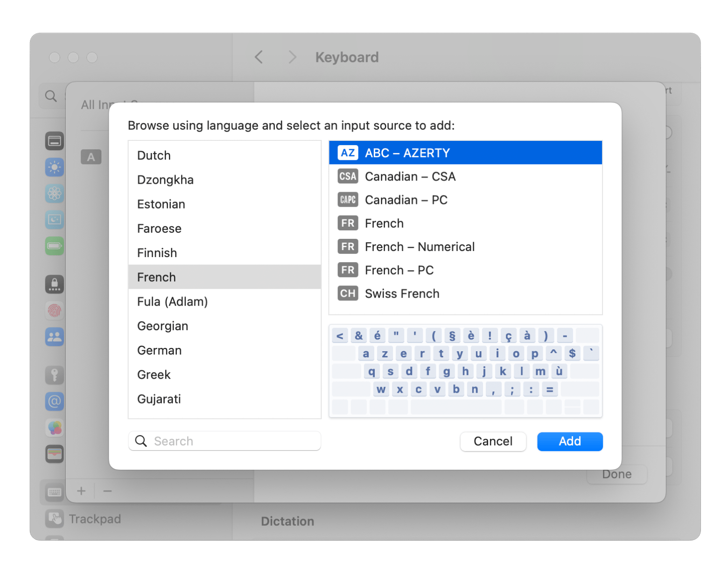Select Gujarati in the language list
728x584 pixels.
tap(224, 399)
